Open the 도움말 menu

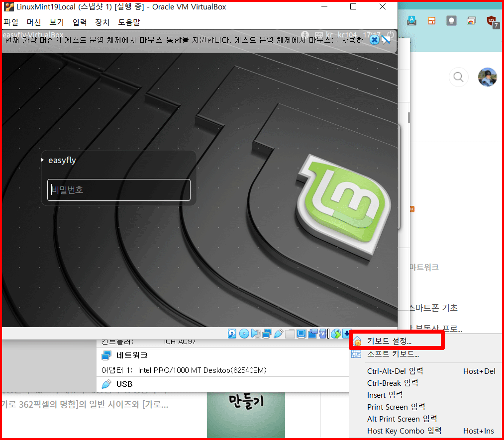(129, 22)
